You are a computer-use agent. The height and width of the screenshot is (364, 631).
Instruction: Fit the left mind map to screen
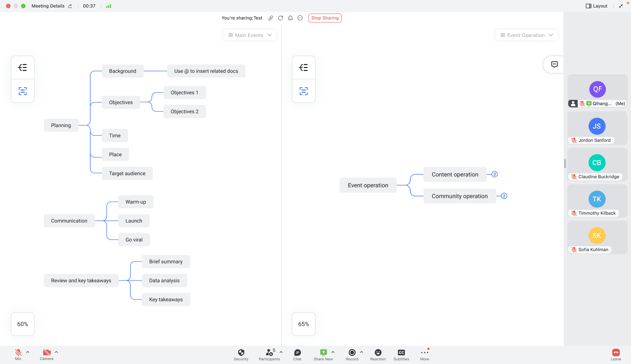pos(23,91)
